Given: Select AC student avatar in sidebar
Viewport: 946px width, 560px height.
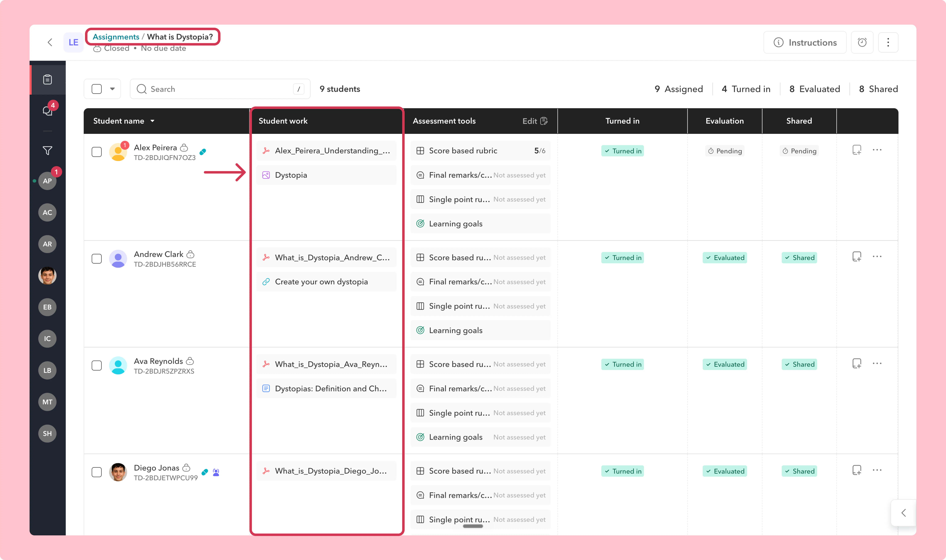Looking at the screenshot, I should (48, 212).
